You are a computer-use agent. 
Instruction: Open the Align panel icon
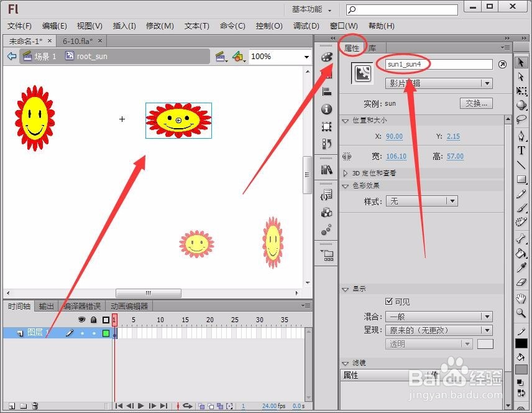(328, 91)
